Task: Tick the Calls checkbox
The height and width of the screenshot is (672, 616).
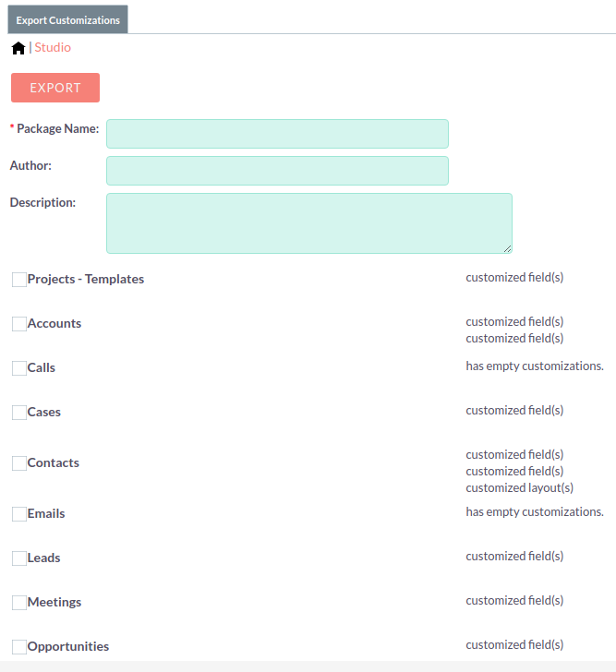Action: pos(19,368)
